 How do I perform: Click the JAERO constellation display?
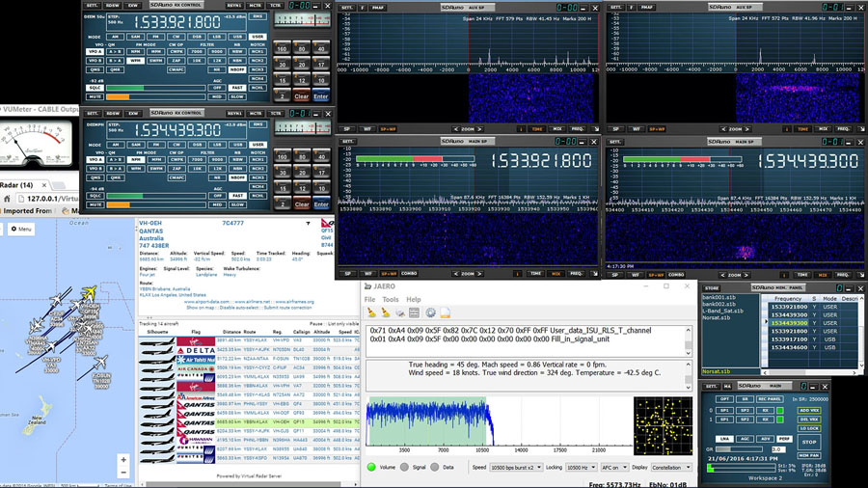(663, 425)
